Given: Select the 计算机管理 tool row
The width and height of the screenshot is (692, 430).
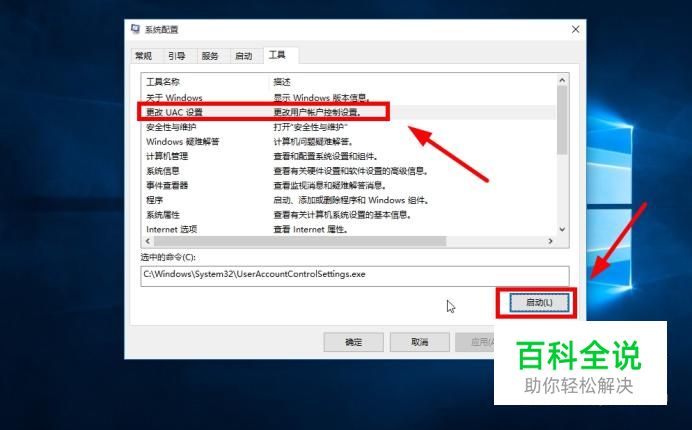Looking at the screenshot, I should 348,156.
